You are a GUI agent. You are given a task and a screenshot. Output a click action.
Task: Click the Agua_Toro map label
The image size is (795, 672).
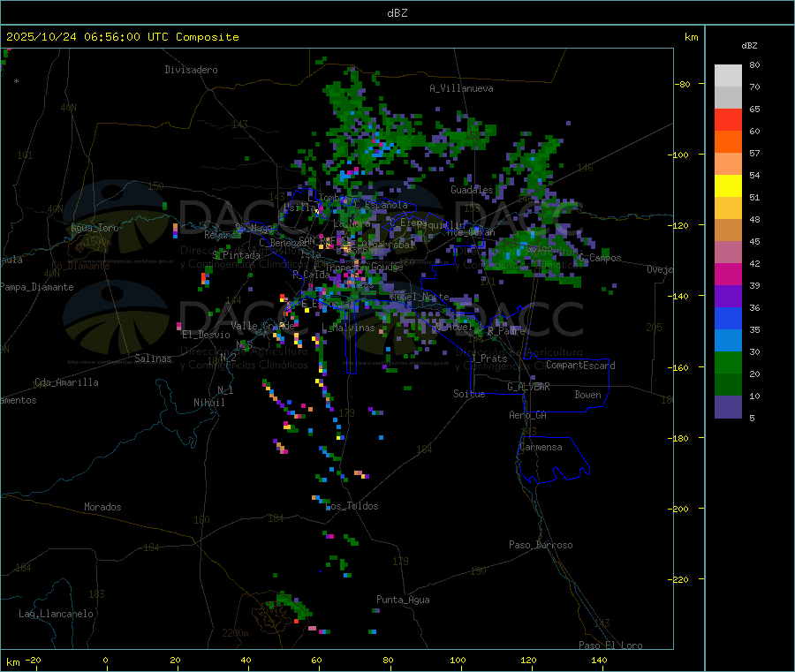(95, 228)
